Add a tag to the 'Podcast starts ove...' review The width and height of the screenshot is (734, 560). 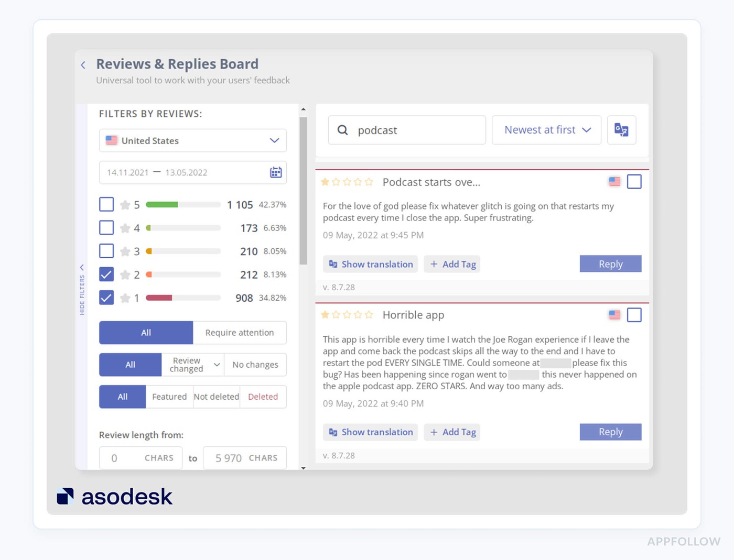(451, 264)
